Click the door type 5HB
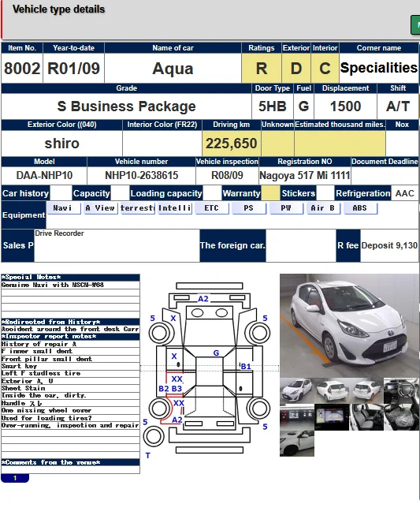420x530 pixels. coord(273,106)
